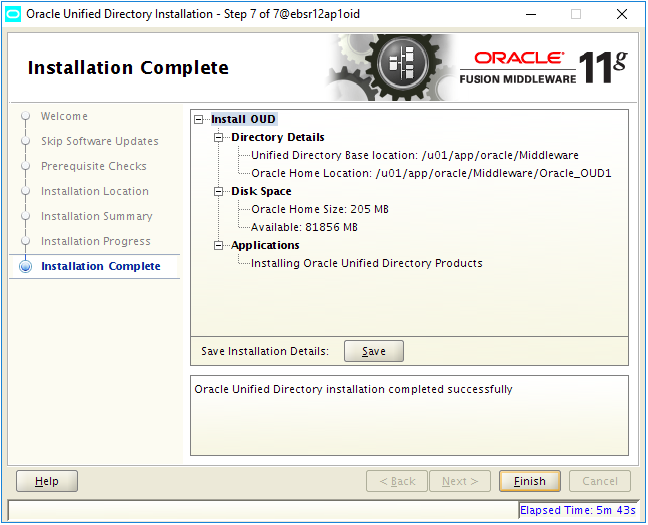Select Available: 81856 MB row
Screen dimensions: 648x525
(x=304, y=227)
